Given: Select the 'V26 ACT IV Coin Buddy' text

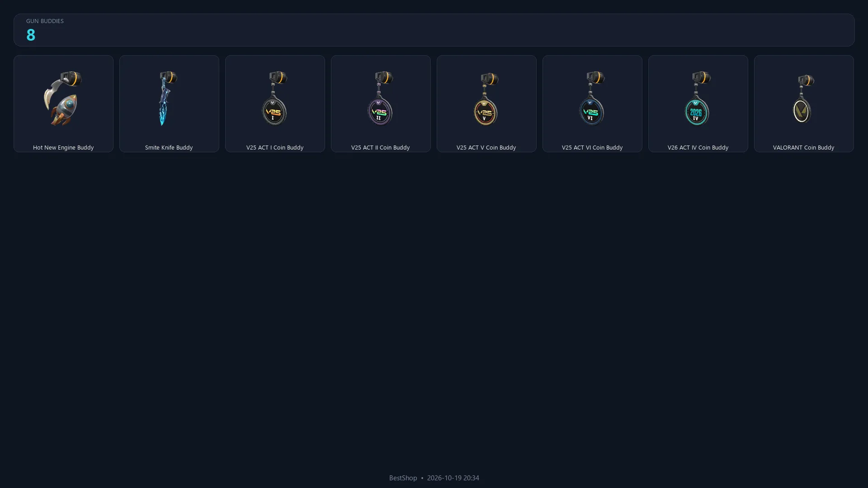Looking at the screenshot, I should tap(698, 147).
